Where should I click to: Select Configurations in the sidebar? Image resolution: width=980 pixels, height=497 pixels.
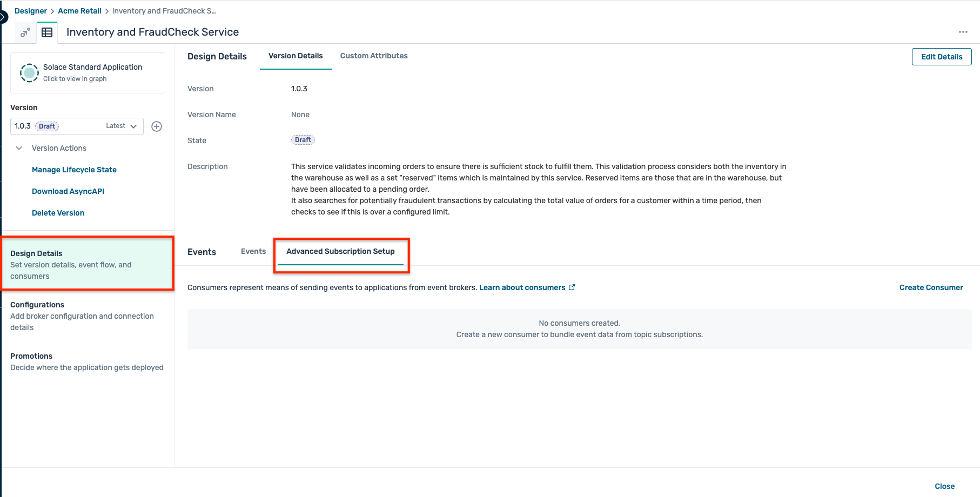tap(37, 304)
